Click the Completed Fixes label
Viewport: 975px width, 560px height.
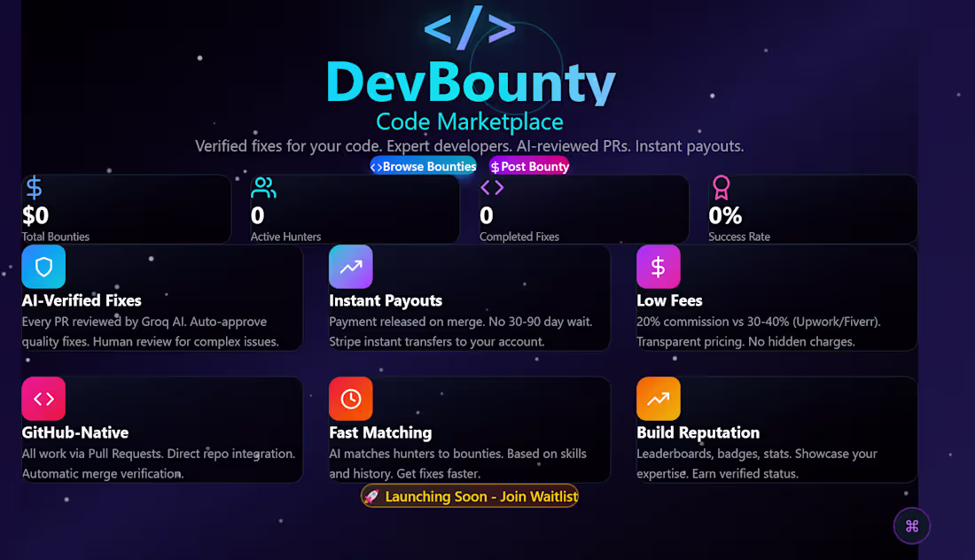519,237
